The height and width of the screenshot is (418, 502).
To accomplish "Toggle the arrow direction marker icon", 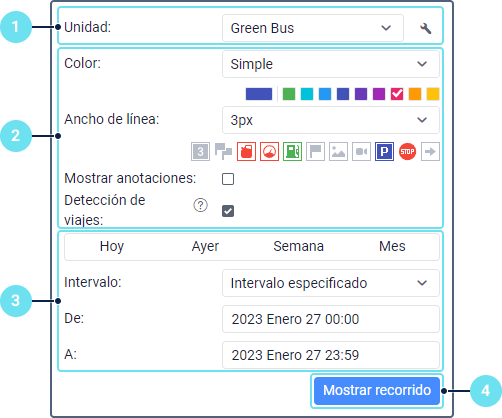I will [430, 152].
